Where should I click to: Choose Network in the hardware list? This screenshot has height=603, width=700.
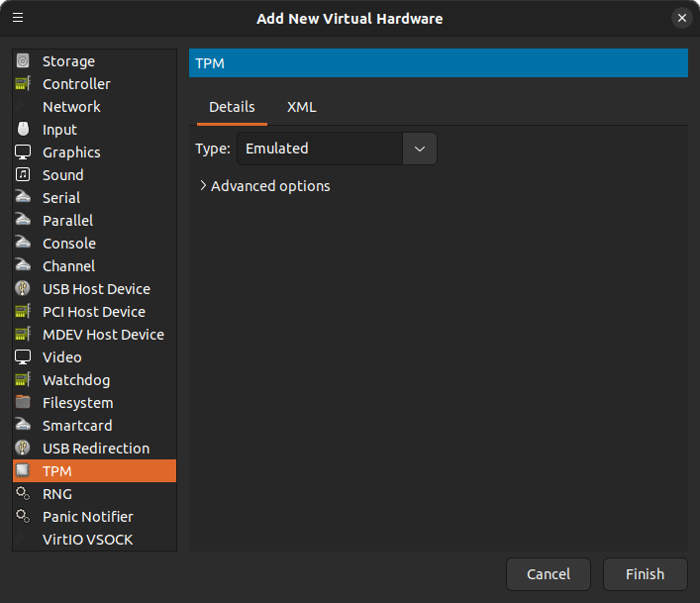pyautogui.click(x=71, y=107)
